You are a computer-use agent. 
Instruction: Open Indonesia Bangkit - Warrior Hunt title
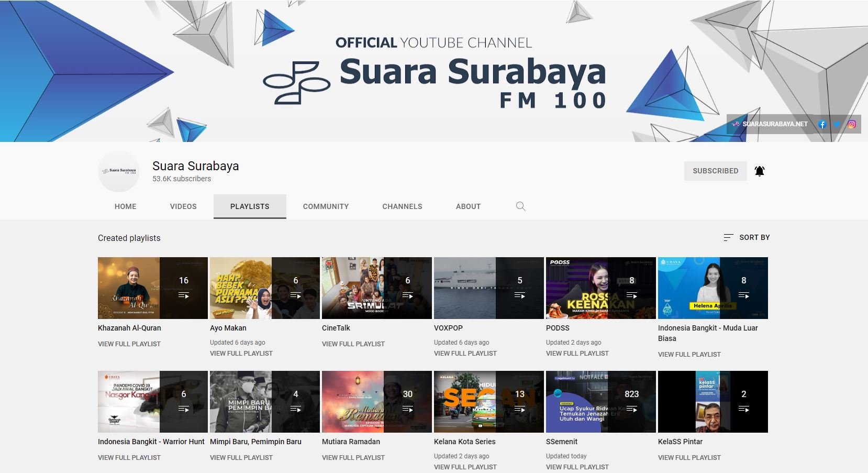tap(151, 442)
